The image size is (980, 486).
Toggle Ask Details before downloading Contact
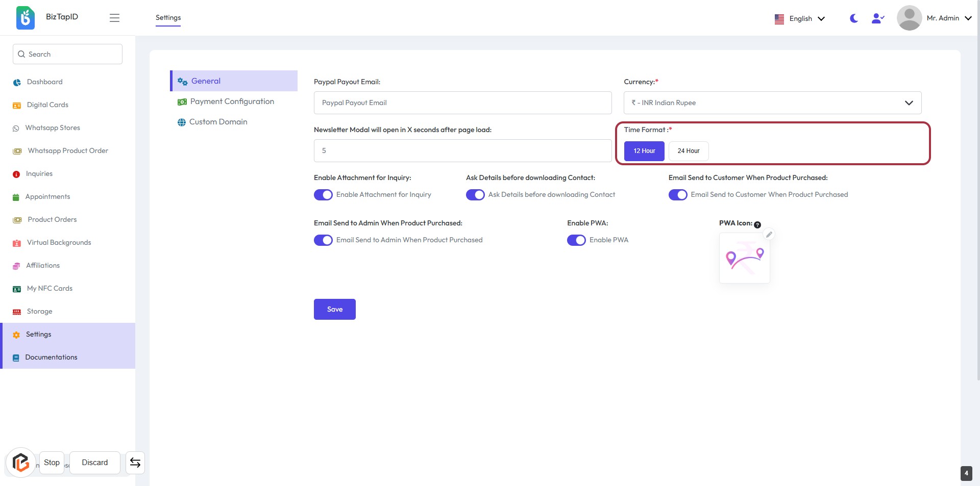(x=475, y=195)
